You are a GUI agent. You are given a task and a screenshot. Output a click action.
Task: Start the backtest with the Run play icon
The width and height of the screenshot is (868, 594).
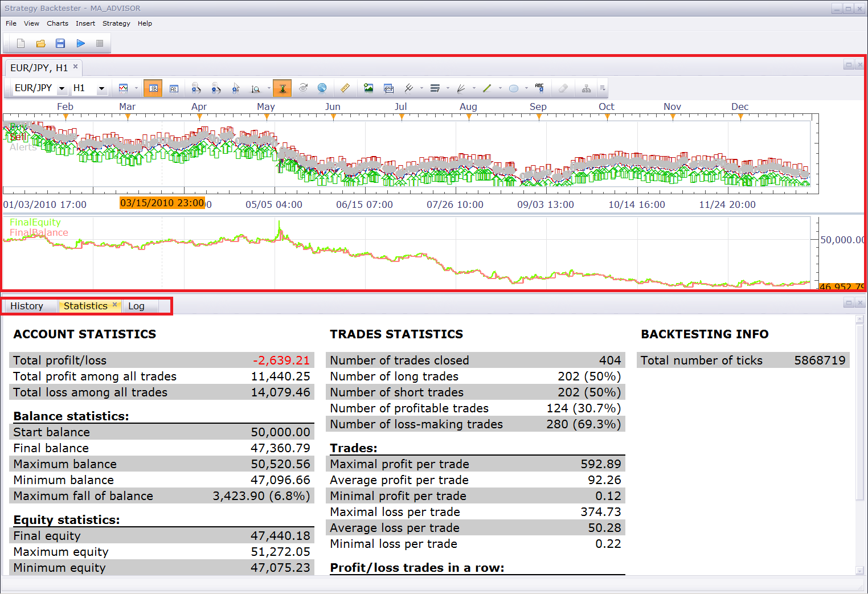pyautogui.click(x=81, y=43)
